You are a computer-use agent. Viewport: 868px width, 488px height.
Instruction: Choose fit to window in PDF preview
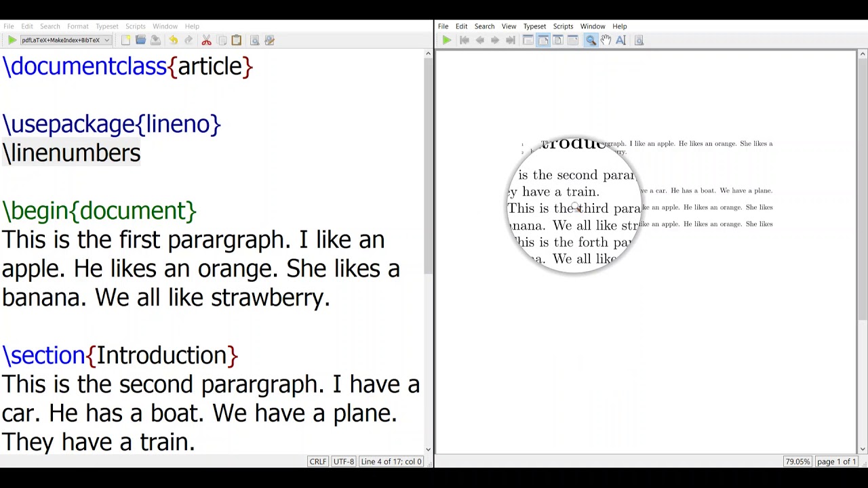[558, 41]
